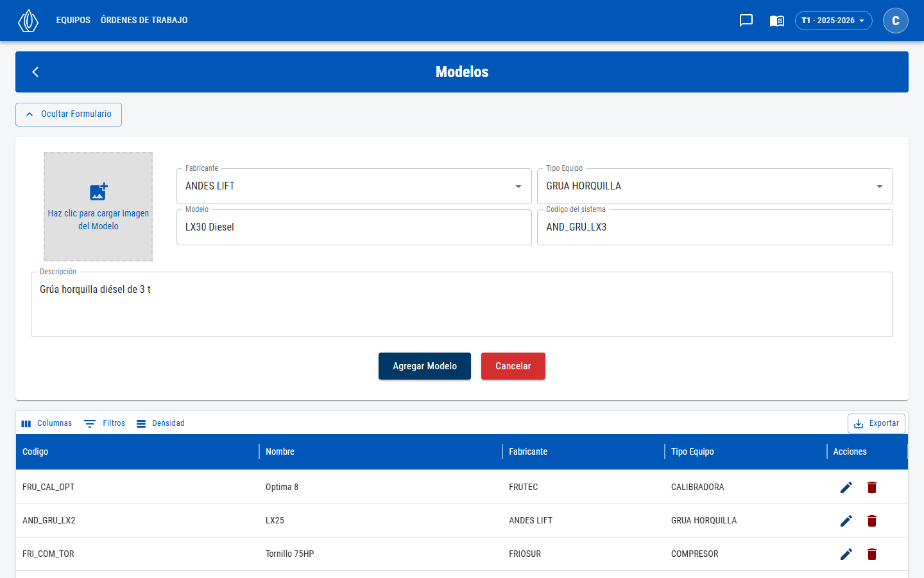Screen dimensions: 924x578
Task: Open Órdenes de Trabajo menu
Action: click(144, 21)
